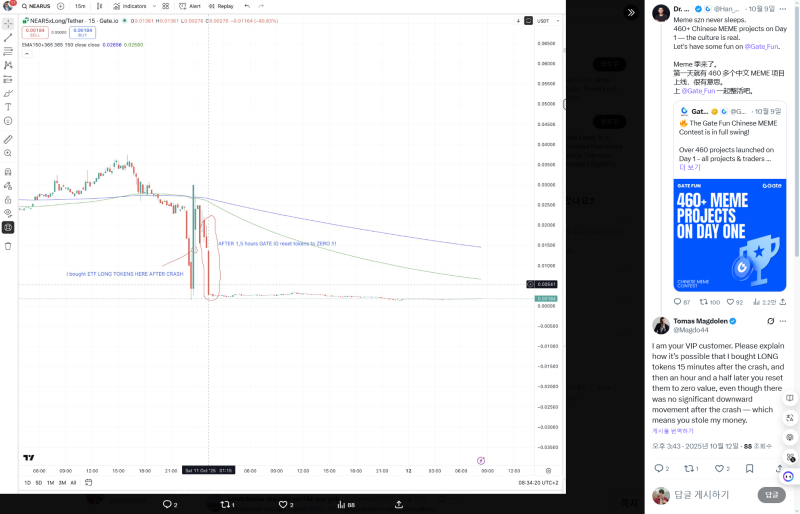Click the Replay button in toolbar

[222, 6]
